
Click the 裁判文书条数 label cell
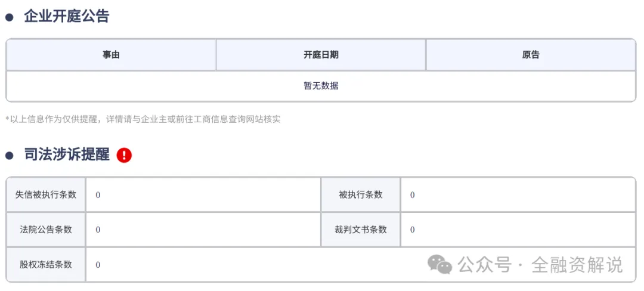click(360, 229)
